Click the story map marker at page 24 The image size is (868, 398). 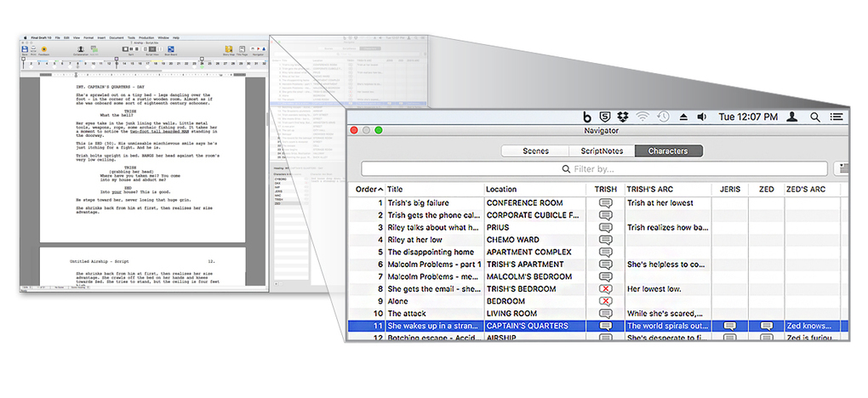pos(202,59)
